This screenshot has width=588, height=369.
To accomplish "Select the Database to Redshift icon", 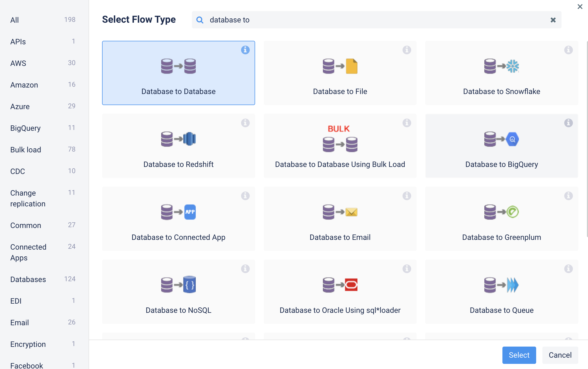I will [x=178, y=139].
